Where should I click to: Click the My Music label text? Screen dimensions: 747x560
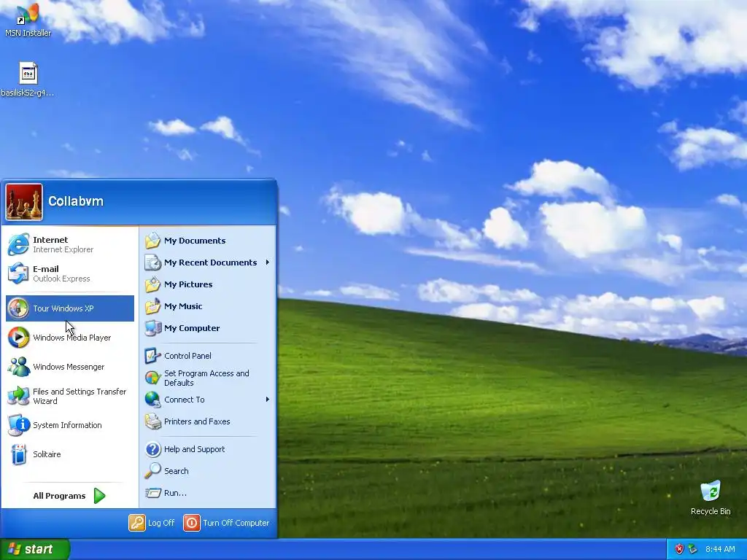click(183, 306)
